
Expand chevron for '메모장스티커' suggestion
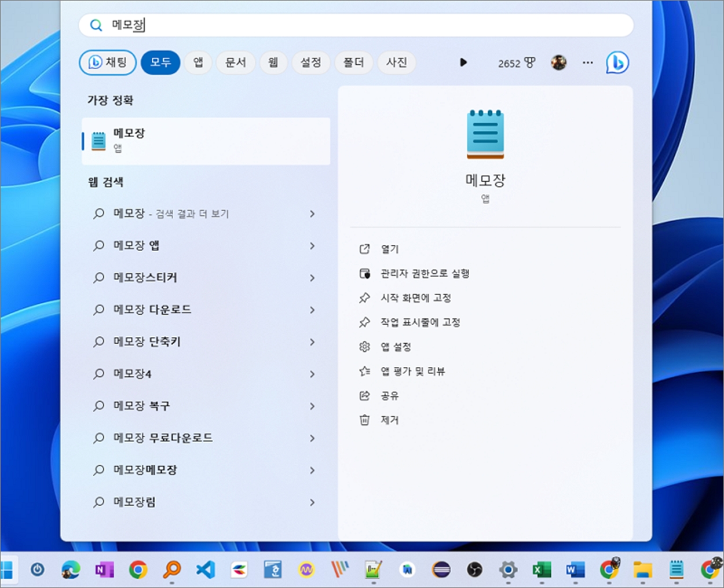312,278
